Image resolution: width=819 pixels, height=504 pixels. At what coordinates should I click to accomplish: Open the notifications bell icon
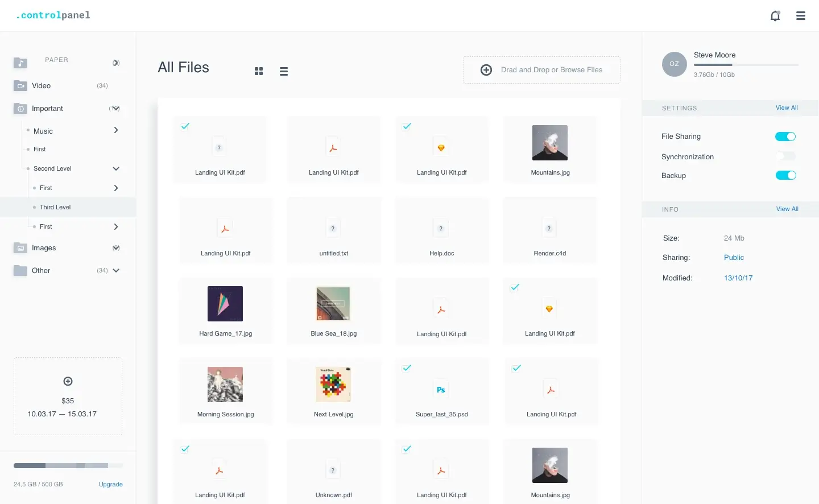tap(775, 16)
